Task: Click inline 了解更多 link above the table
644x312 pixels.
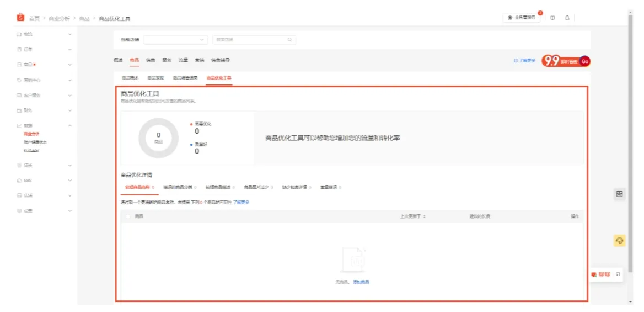Action: click(241, 203)
